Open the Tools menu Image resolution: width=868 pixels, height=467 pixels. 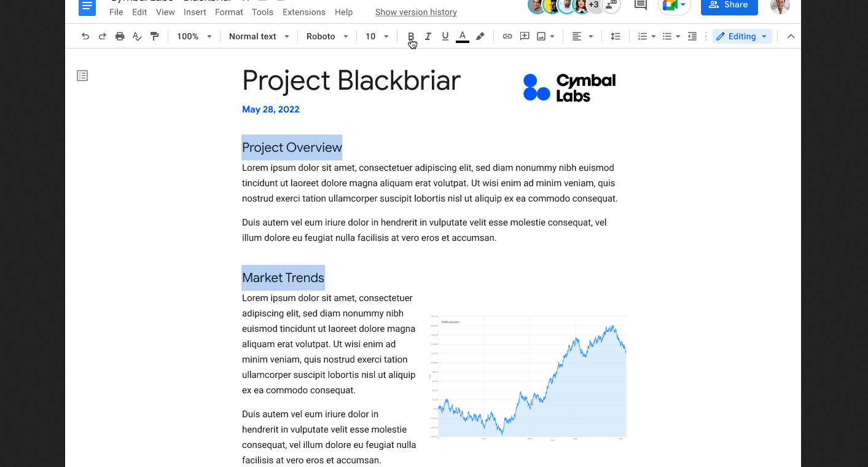pyautogui.click(x=263, y=12)
